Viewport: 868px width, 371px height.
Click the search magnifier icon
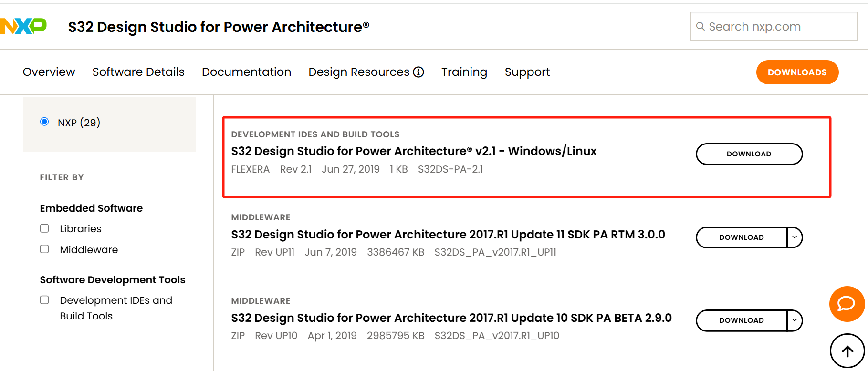(700, 26)
